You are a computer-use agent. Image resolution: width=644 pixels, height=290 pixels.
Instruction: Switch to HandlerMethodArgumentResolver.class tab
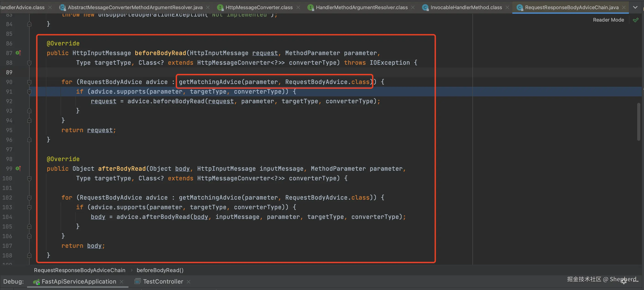(361, 8)
